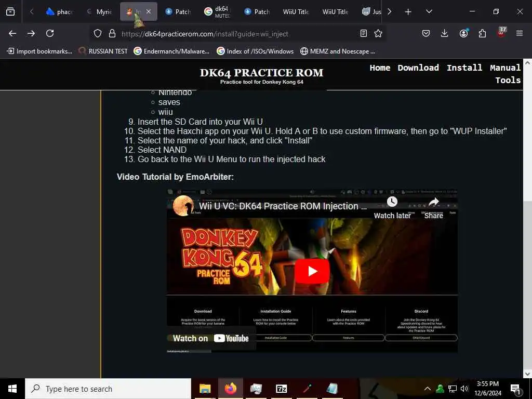Go to the site Home menu

coord(380,68)
